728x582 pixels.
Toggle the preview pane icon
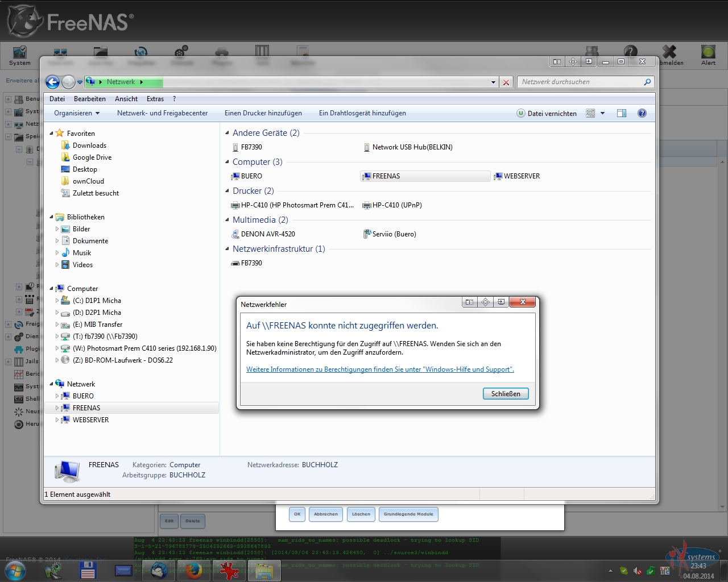coord(622,113)
